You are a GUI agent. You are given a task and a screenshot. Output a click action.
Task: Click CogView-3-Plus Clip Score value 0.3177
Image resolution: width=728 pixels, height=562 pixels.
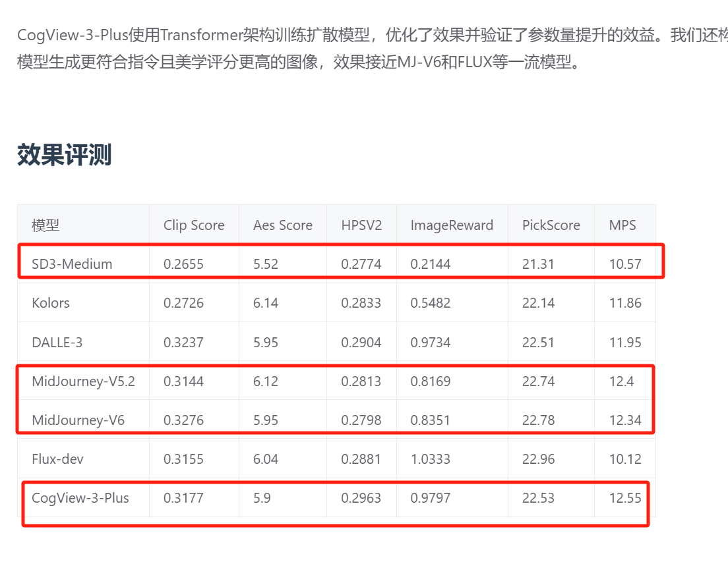click(x=183, y=498)
